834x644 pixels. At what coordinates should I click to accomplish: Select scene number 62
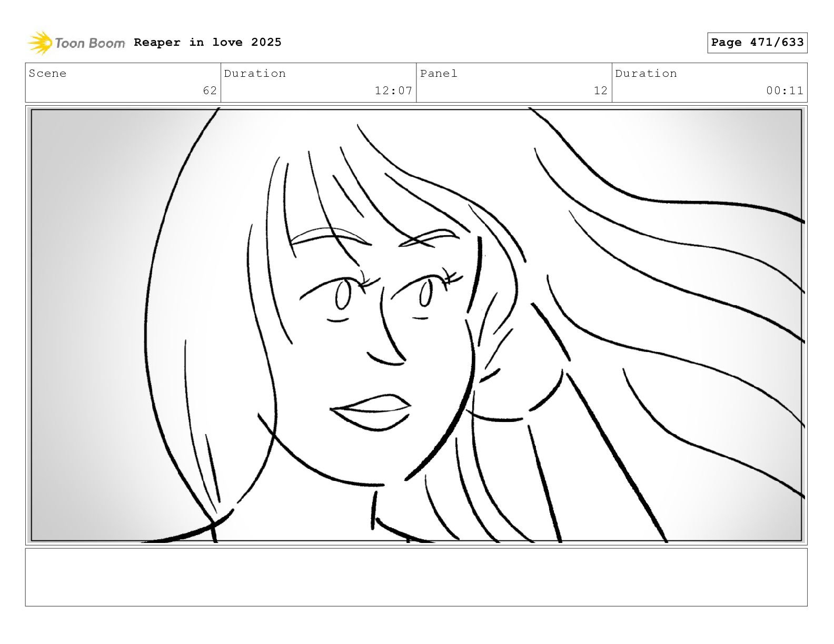pos(210,90)
